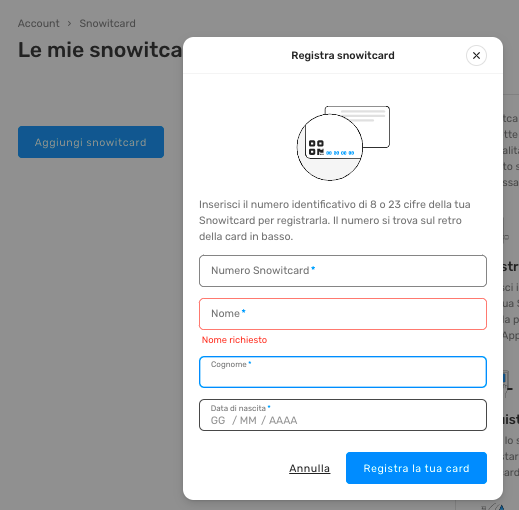Focus the Numero Snowitcard input field

[x=343, y=271]
